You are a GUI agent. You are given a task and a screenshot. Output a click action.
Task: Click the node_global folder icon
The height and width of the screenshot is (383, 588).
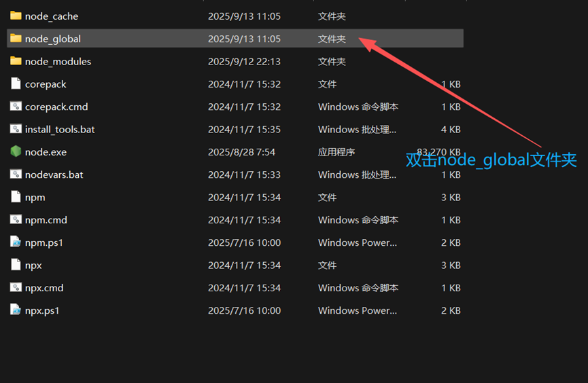point(16,38)
